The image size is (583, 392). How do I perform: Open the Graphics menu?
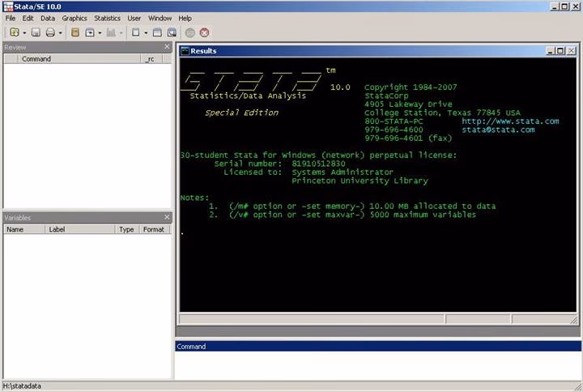point(74,18)
